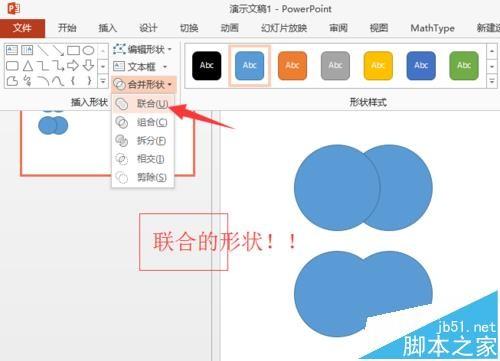Apply the light blue Abc shape style
The width and height of the screenshot is (500, 361).
pos(249,66)
